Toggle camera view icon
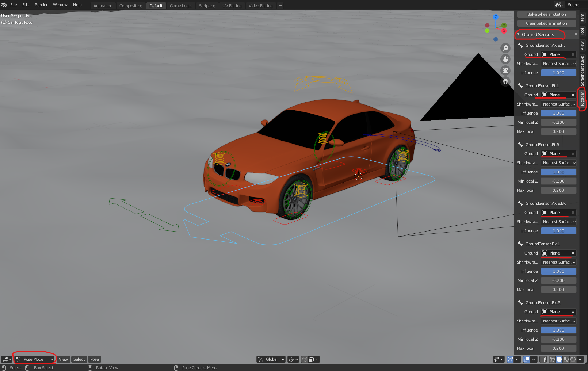Screen dimensions: 588x371 (505, 70)
